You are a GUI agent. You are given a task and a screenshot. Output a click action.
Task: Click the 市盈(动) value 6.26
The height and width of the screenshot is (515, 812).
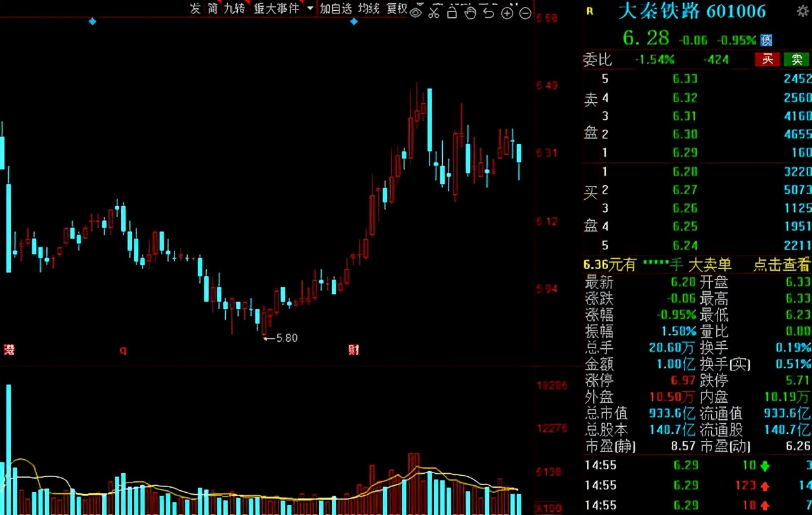pos(798,447)
